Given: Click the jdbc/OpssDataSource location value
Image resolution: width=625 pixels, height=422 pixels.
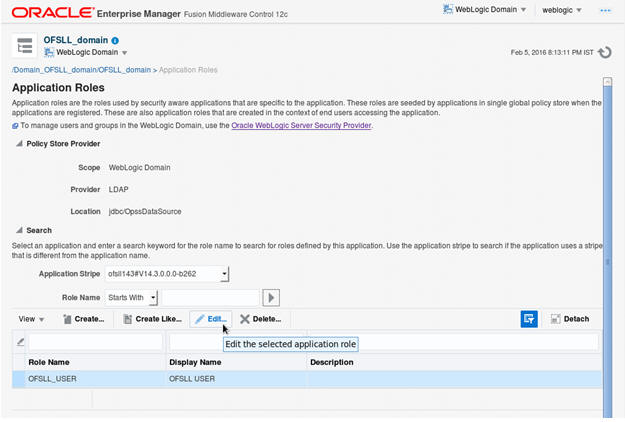Looking at the screenshot, I should coord(145,211).
